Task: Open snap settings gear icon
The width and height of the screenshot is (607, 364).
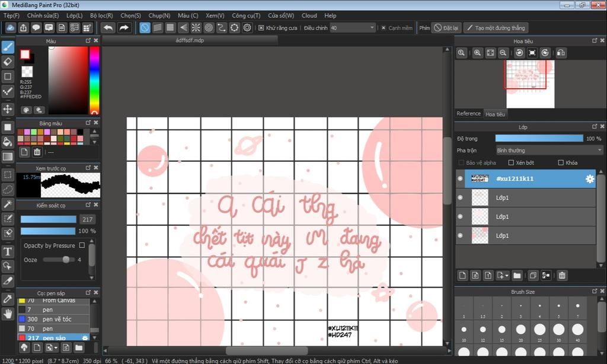Action: pyautogui.click(x=247, y=28)
